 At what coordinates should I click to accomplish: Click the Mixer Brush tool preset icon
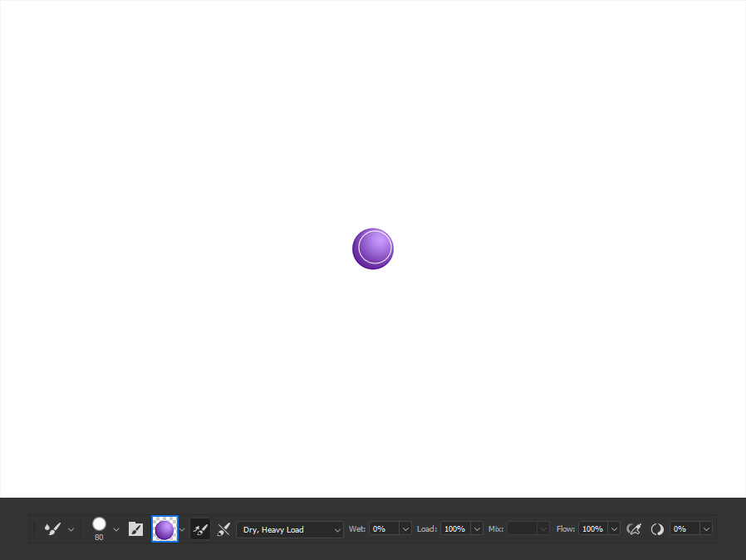pyautogui.click(x=52, y=528)
